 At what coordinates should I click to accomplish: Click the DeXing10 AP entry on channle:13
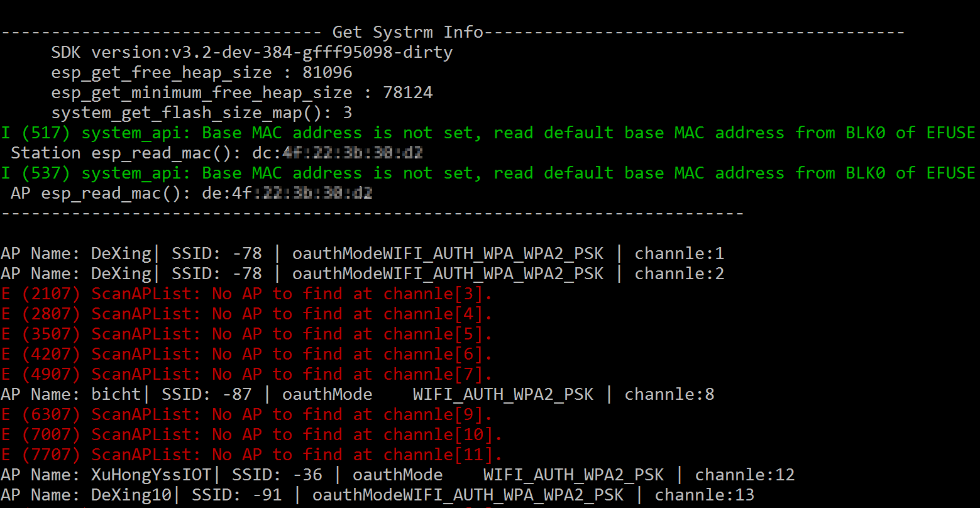(378, 495)
